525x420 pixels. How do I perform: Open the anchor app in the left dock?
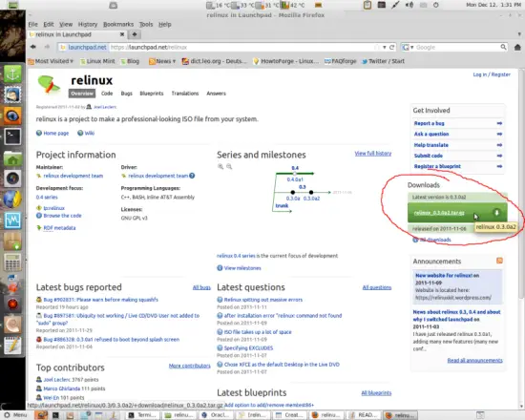point(12,74)
